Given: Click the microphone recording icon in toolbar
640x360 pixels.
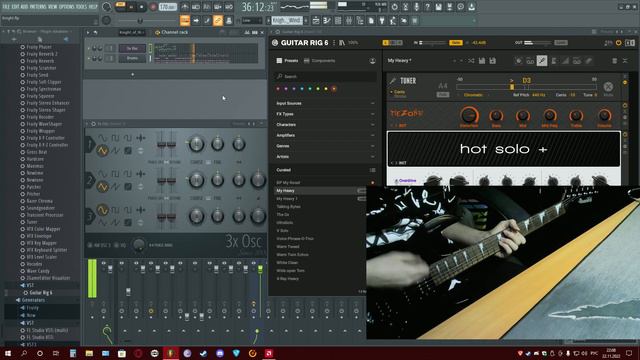Looking at the screenshot, I should point(416,7).
